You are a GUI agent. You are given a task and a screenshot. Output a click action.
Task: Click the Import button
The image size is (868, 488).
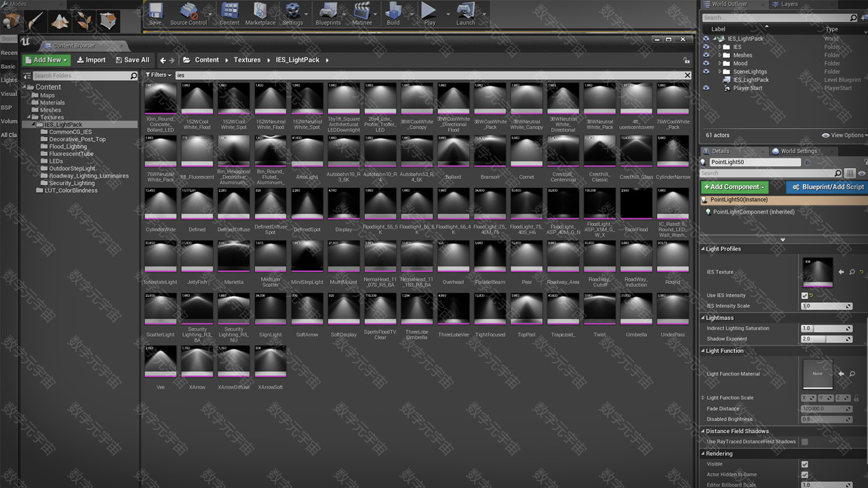92,60
